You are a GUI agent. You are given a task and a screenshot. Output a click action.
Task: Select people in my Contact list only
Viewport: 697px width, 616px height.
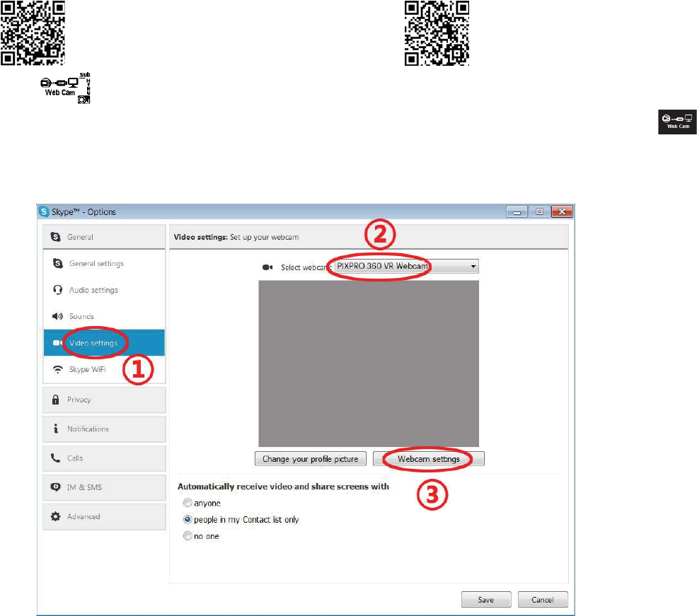click(x=188, y=519)
